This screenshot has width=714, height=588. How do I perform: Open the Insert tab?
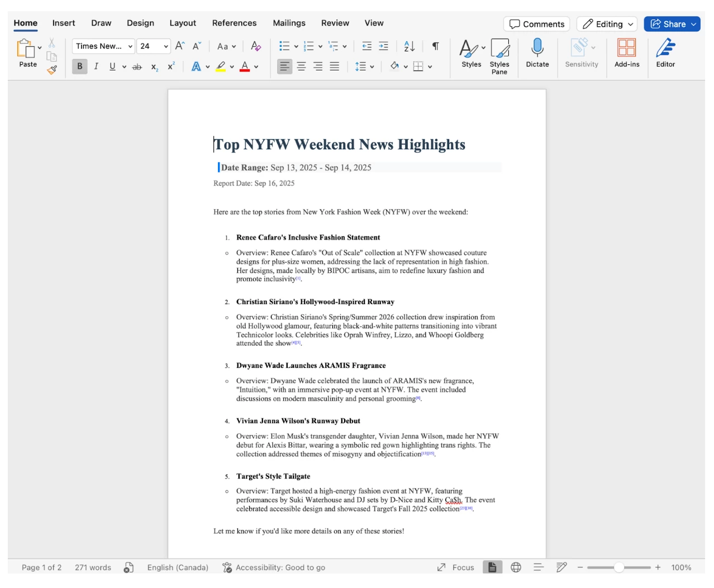(64, 23)
